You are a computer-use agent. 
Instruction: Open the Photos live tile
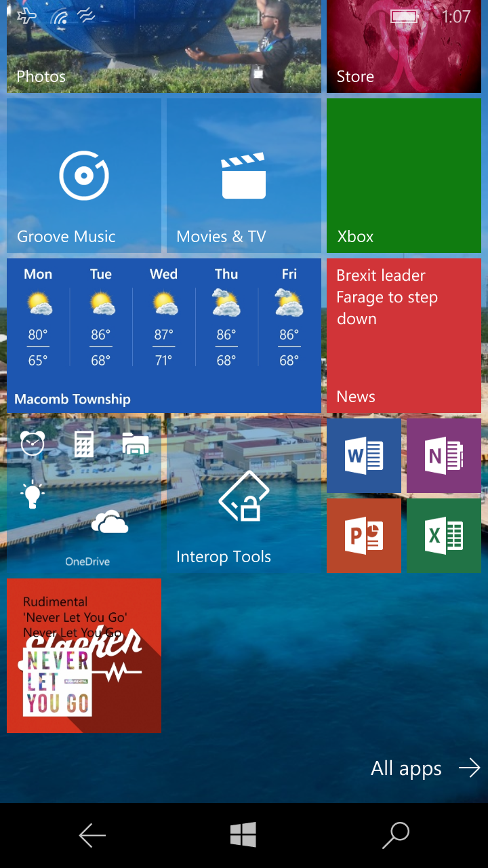click(164, 47)
